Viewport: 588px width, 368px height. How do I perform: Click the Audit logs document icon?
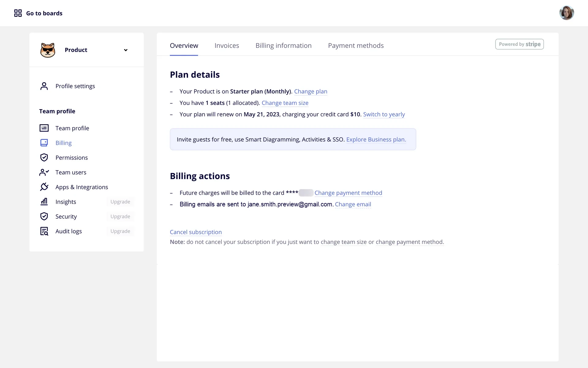(44, 231)
